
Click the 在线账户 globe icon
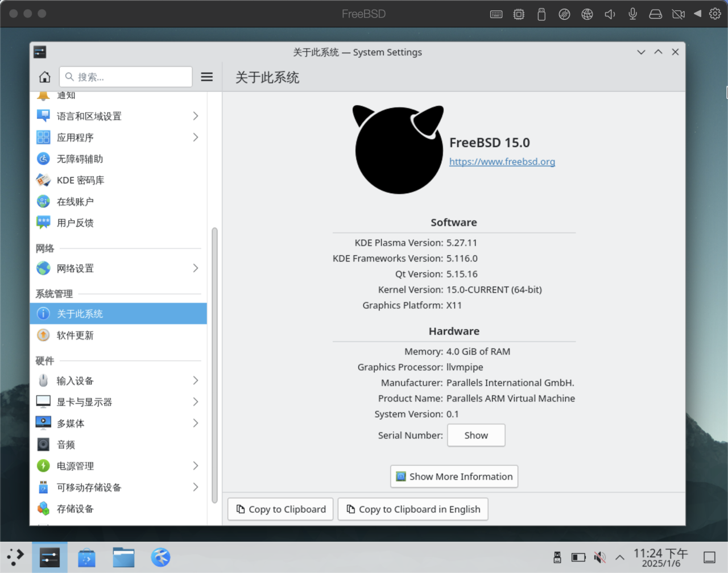[x=43, y=201]
